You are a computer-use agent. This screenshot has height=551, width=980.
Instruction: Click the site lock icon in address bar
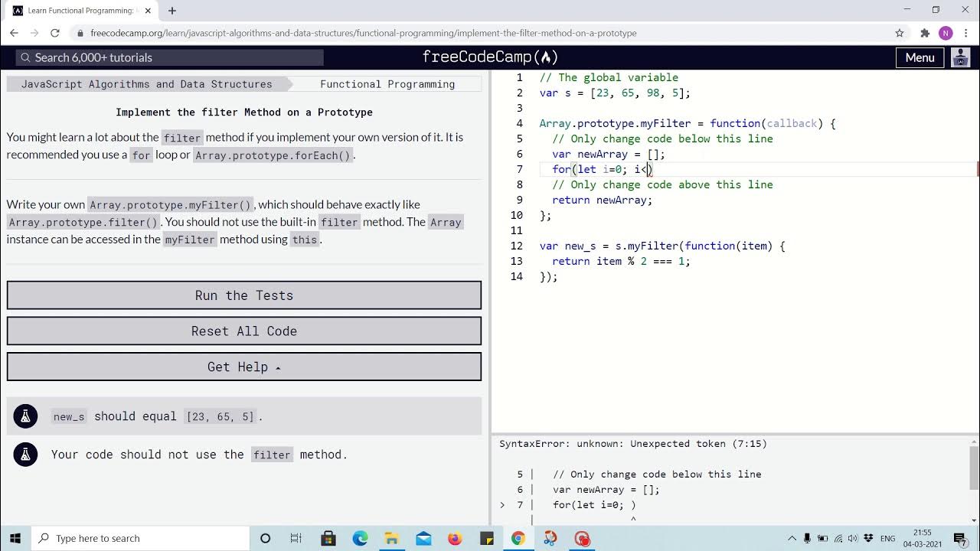[80, 33]
